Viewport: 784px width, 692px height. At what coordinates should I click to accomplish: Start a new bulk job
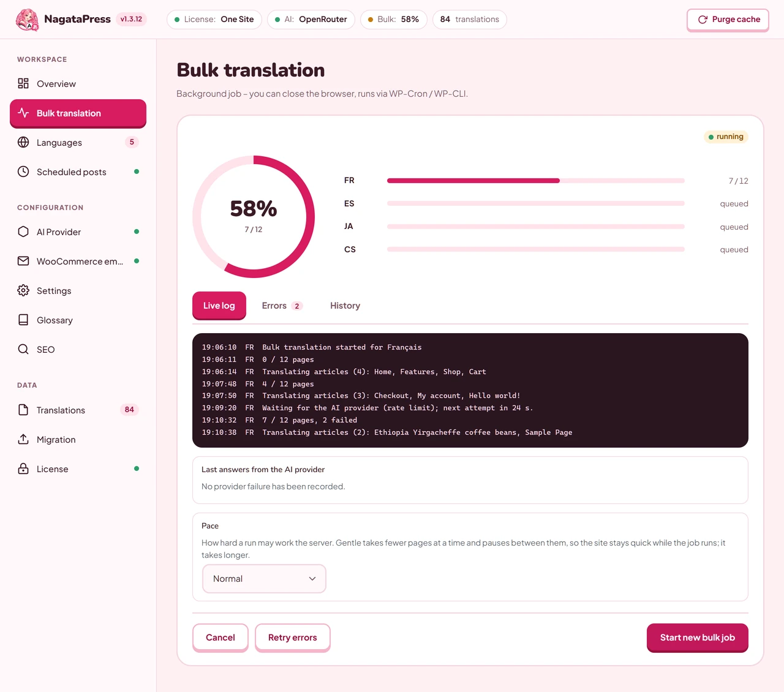[x=698, y=637]
